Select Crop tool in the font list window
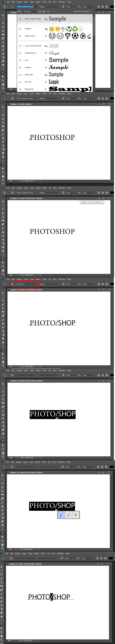 (3, 31)
